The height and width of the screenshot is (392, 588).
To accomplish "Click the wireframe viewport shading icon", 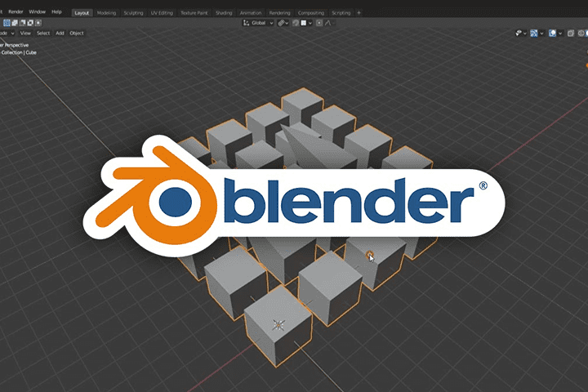I will click(581, 33).
